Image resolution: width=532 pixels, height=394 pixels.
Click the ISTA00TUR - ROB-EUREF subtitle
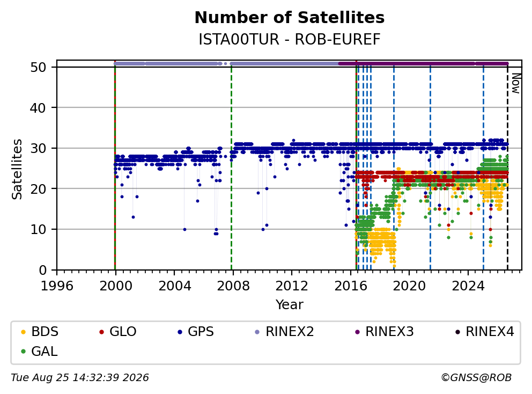[x=290, y=39]
